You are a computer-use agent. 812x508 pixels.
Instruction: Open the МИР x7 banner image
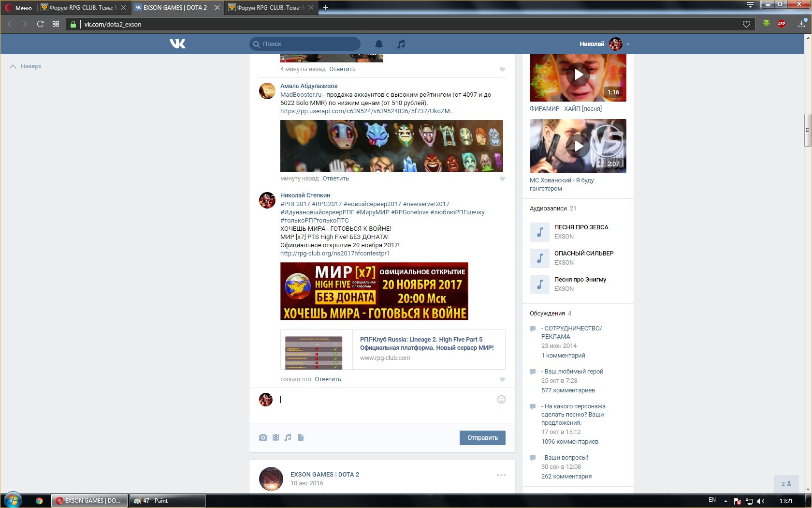point(374,291)
